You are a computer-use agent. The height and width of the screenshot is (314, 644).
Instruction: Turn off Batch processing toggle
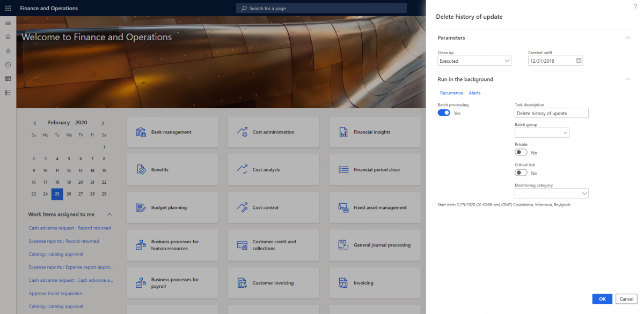(x=444, y=113)
